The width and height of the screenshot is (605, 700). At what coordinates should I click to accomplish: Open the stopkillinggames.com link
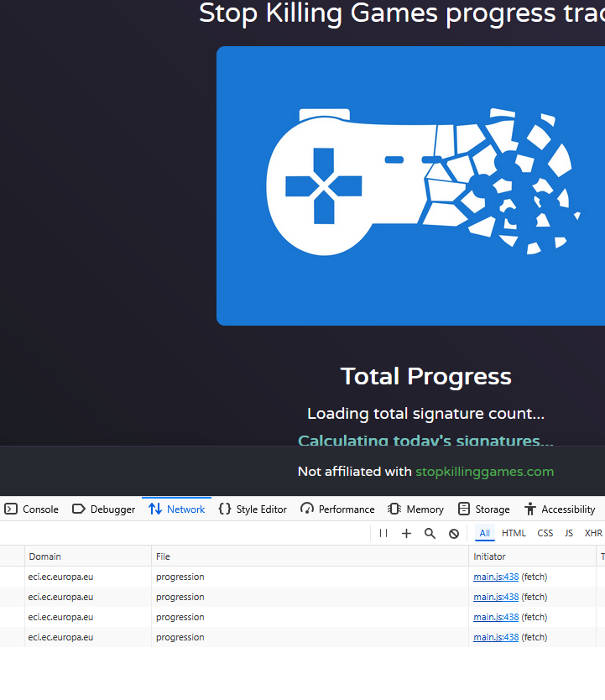[x=484, y=472]
